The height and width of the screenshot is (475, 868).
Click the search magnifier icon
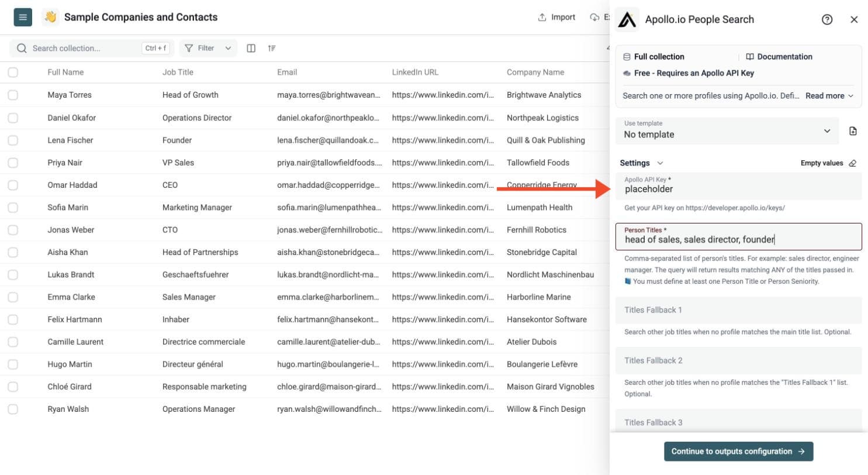(22, 48)
